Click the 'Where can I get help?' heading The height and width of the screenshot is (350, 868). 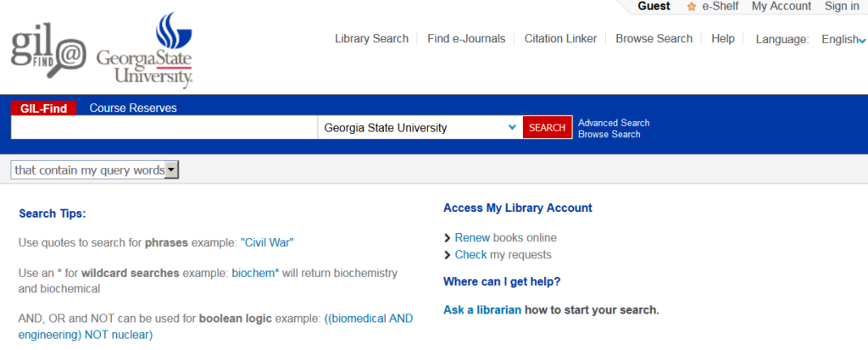pyautogui.click(x=502, y=281)
